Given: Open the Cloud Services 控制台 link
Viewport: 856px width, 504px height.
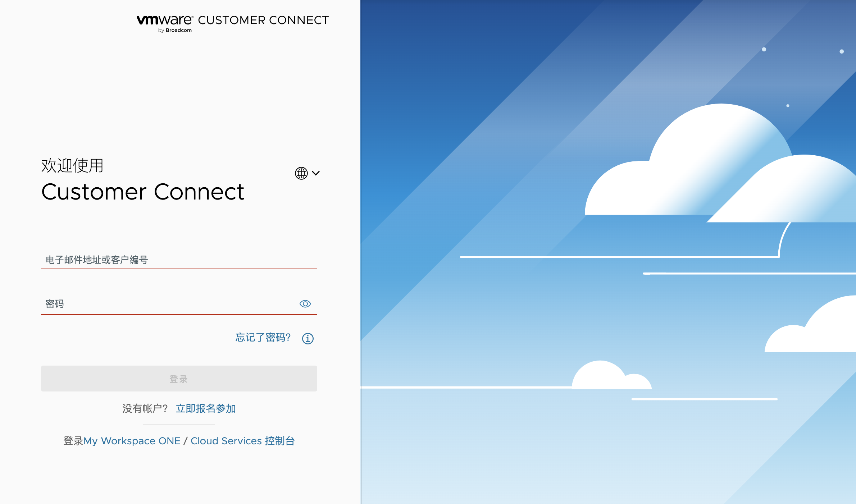Looking at the screenshot, I should pyautogui.click(x=243, y=441).
